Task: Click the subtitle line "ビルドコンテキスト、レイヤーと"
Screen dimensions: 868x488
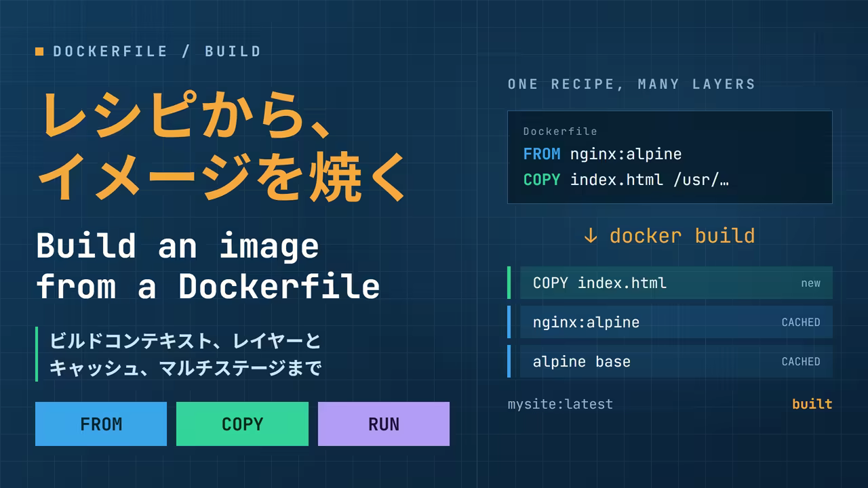Action: pyautogui.click(x=184, y=340)
